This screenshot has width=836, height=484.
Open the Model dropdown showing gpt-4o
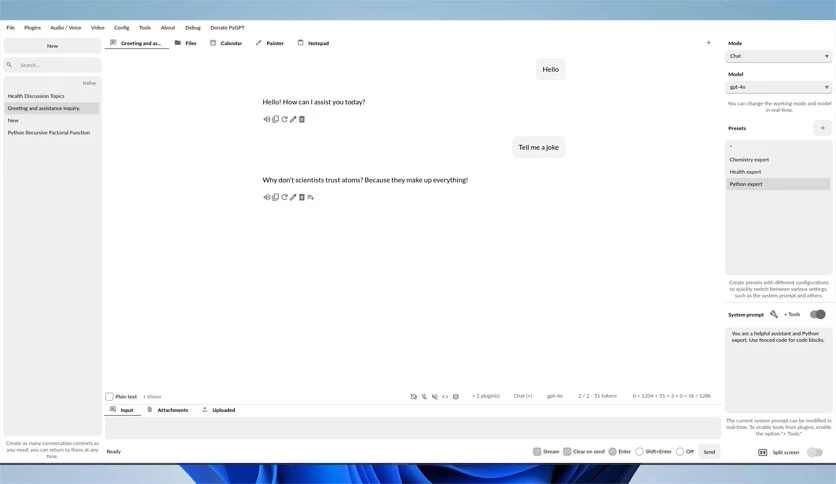pos(778,87)
